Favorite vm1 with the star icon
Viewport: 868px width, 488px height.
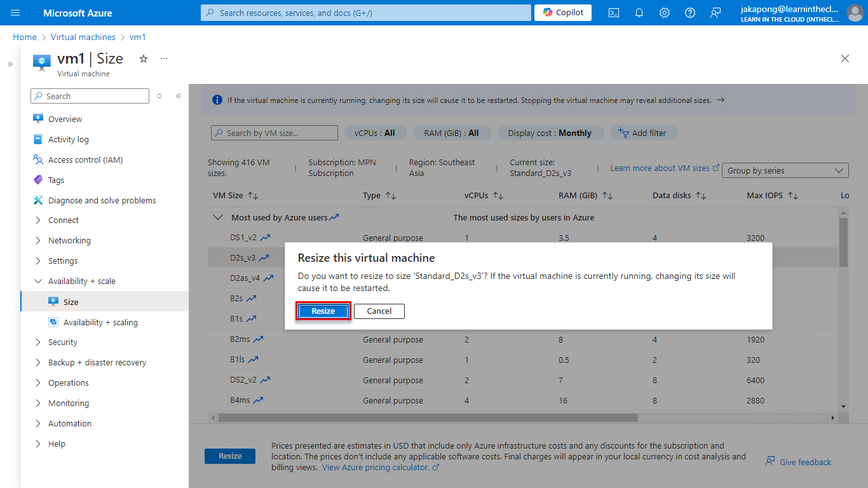[x=144, y=58]
